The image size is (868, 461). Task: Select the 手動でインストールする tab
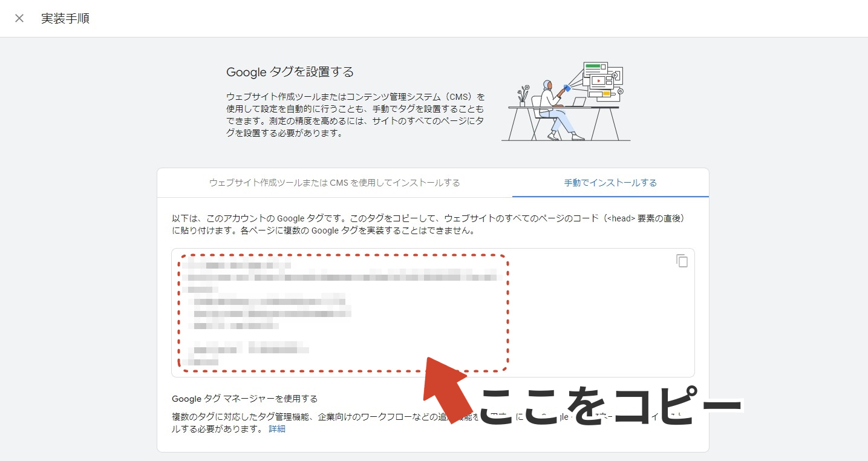(610, 183)
